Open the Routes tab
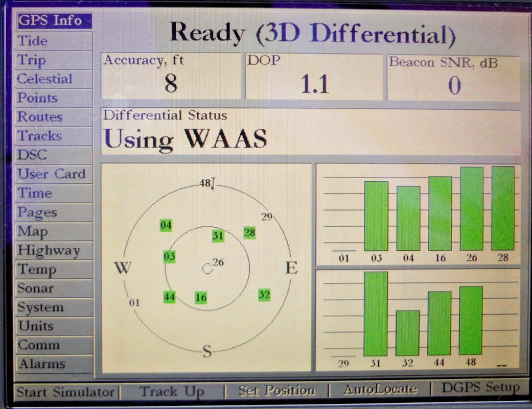This screenshot has width=532, height=409. tap(54, 117)
